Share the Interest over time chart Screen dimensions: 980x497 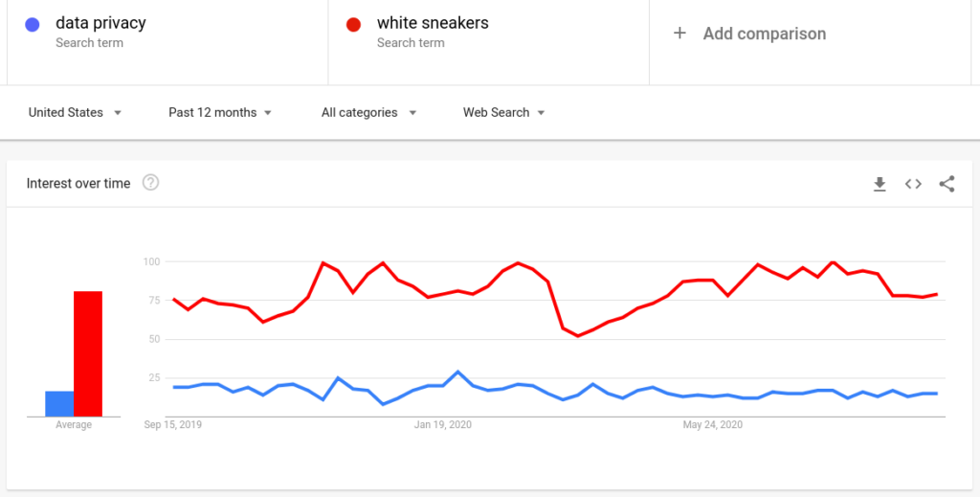pos(947,184)
